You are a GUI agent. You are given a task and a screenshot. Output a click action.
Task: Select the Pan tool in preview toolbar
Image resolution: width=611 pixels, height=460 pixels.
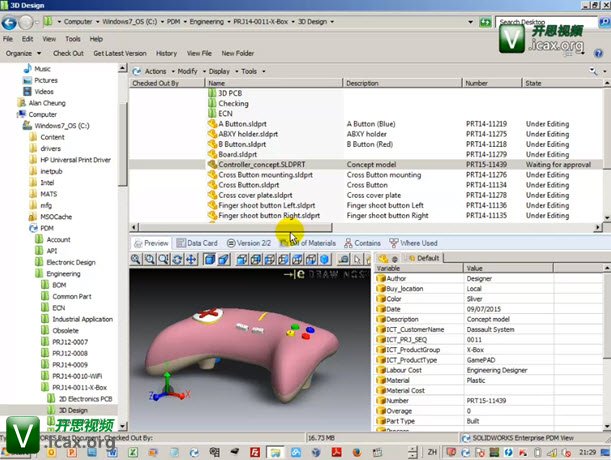coord(192,259)
